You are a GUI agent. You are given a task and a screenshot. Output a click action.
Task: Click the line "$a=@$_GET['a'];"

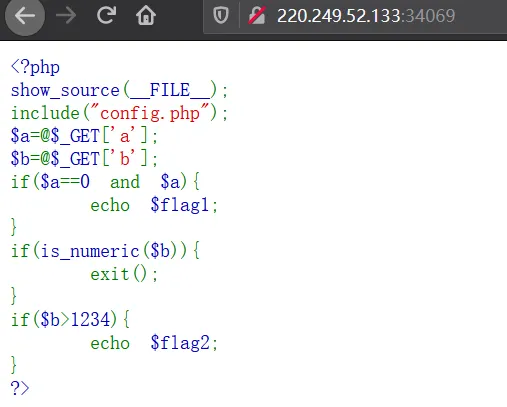coord(84,136)
